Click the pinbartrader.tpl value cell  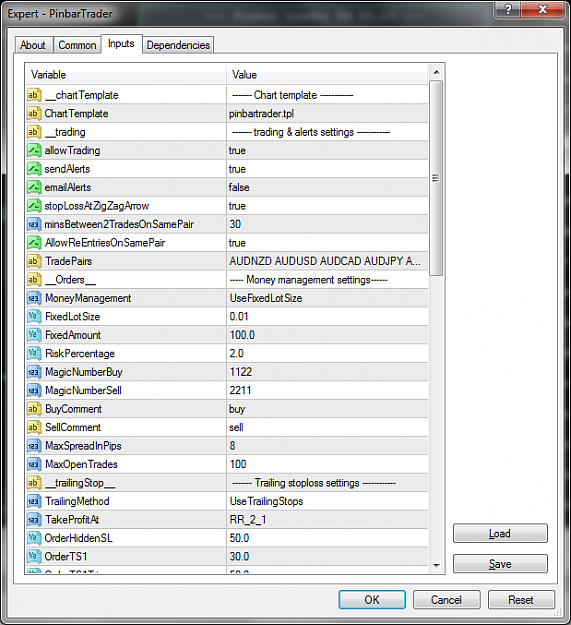pos(327,114)
